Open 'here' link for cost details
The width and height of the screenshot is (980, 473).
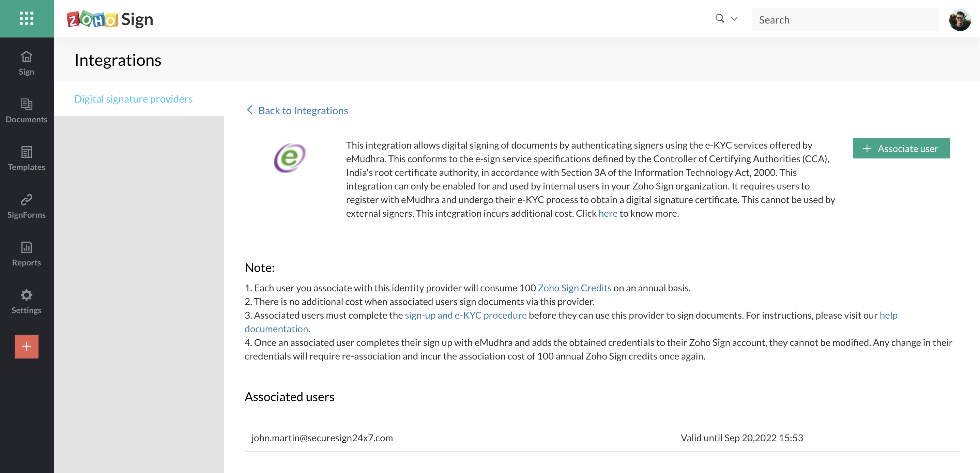[x=608, y=213]
